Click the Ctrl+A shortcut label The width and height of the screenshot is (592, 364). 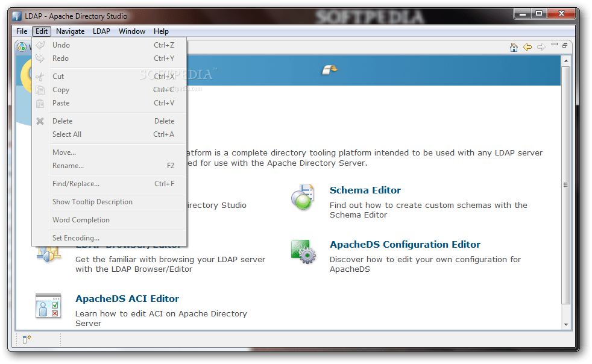point(163,134)
